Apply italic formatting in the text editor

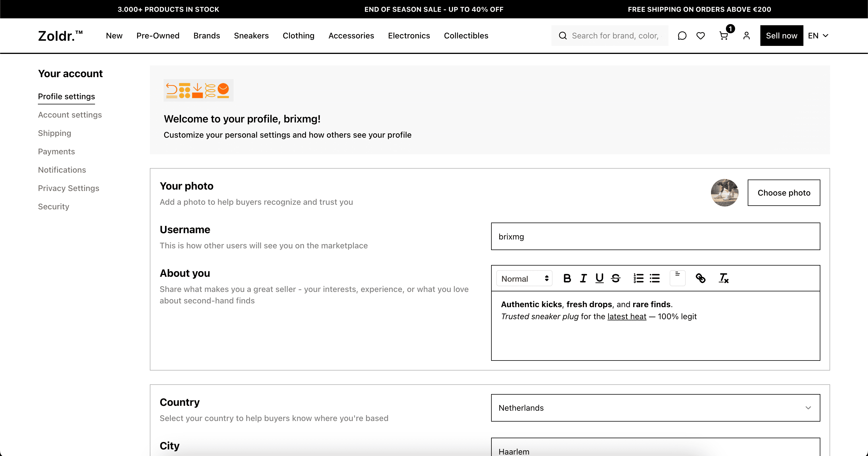(x=583, y=278)
